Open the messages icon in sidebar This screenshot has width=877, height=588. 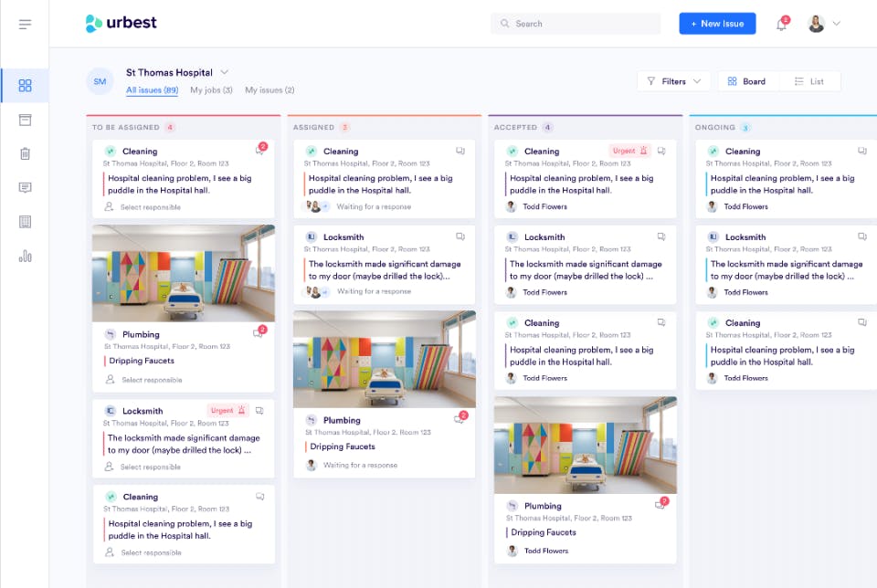[x=25, y=188]
